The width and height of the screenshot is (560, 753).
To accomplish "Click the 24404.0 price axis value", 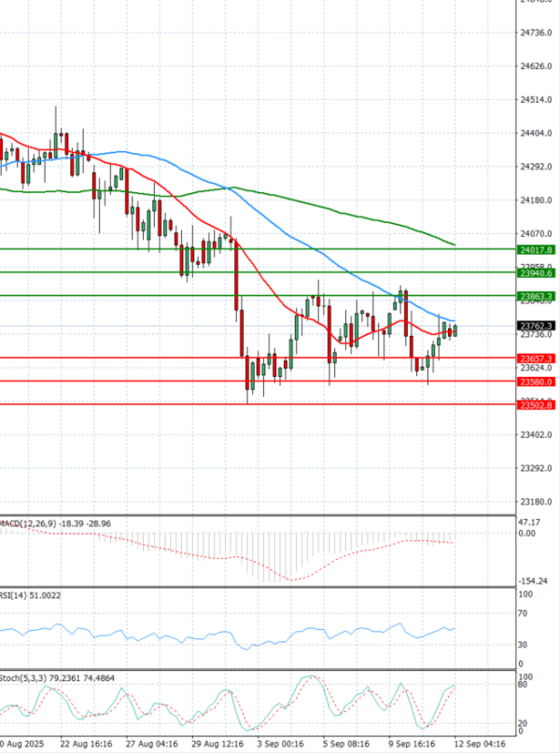I will [536, 133].
